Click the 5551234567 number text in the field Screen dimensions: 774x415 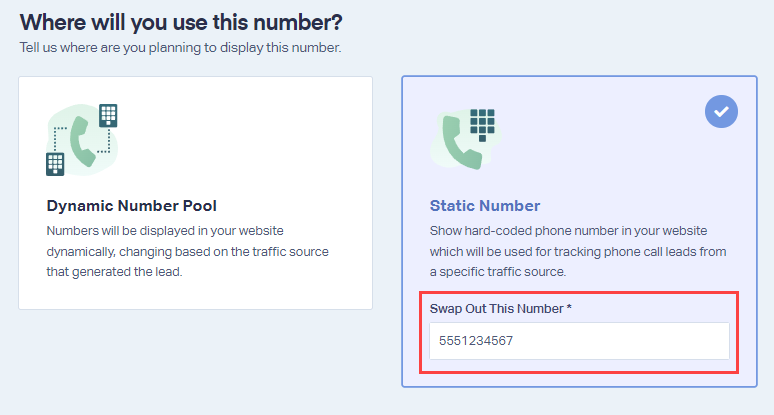(x=476, y=341)
